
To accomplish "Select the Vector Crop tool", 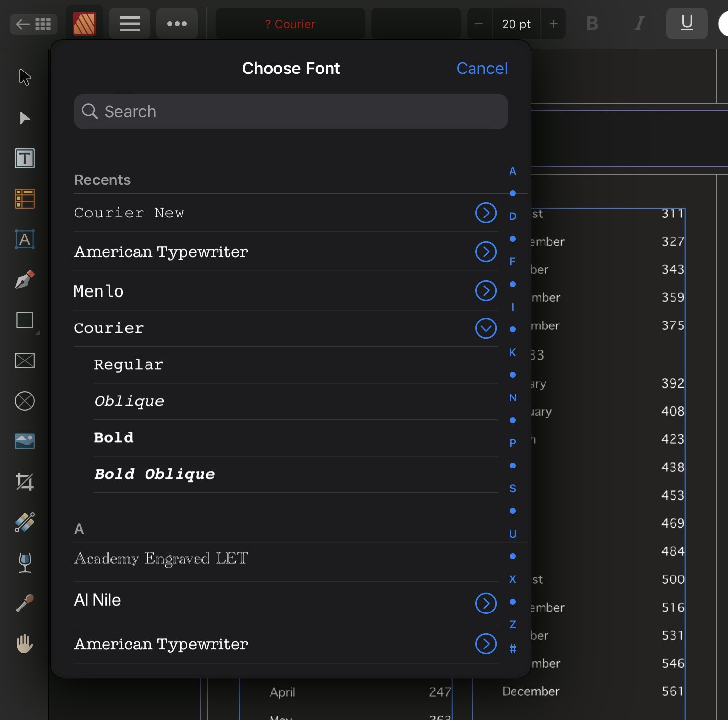I will [x=25, y=482].
